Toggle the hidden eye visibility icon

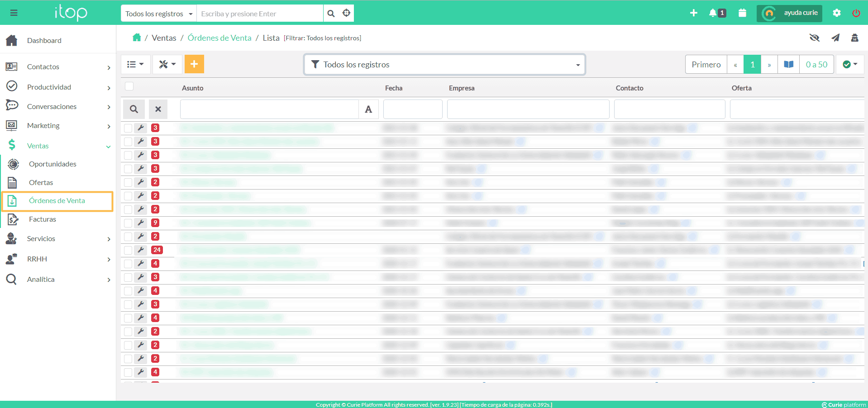click(x=815, y=38)
